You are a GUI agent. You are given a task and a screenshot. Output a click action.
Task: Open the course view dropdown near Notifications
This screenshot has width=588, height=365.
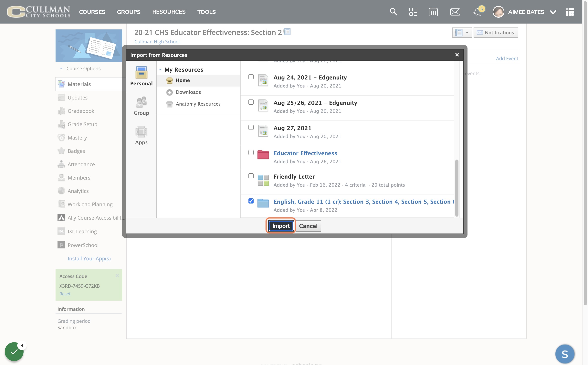click(x=462, y=32)
